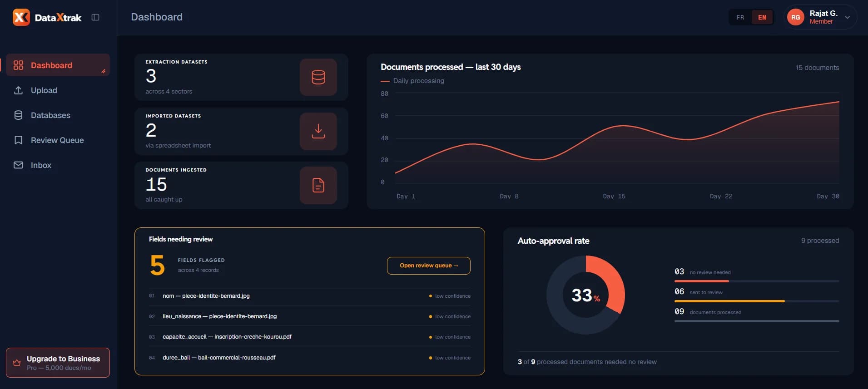
Task: Click the Day 30 axis label
Action: pyautogui.click(x=828, y=196)
